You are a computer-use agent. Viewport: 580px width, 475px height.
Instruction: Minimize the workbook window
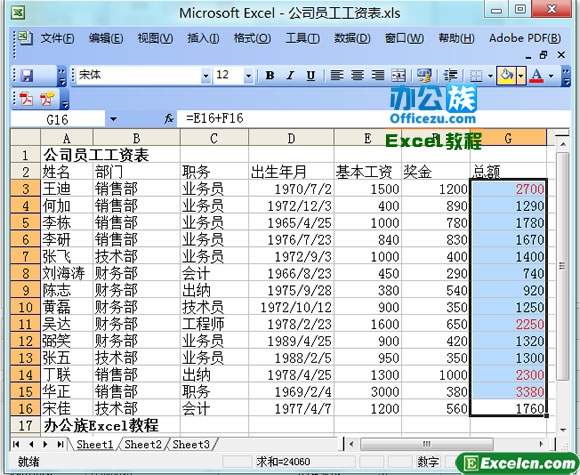point(529,56)
